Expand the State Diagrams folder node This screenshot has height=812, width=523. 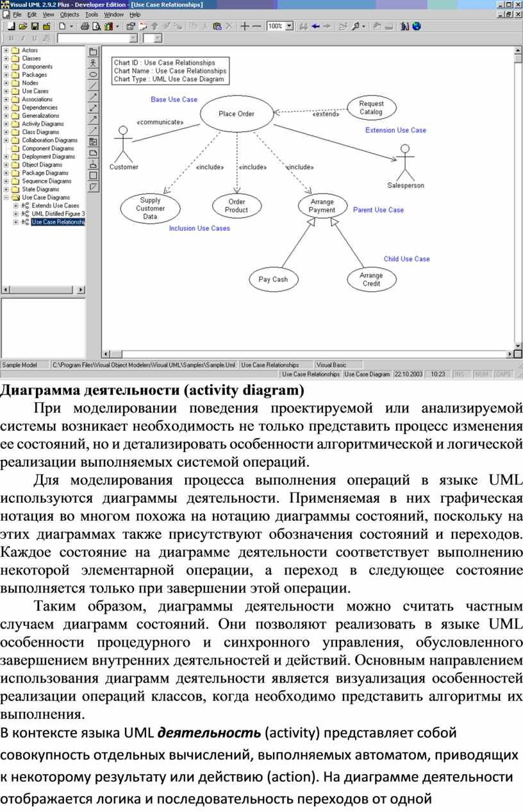pos(6,189)
